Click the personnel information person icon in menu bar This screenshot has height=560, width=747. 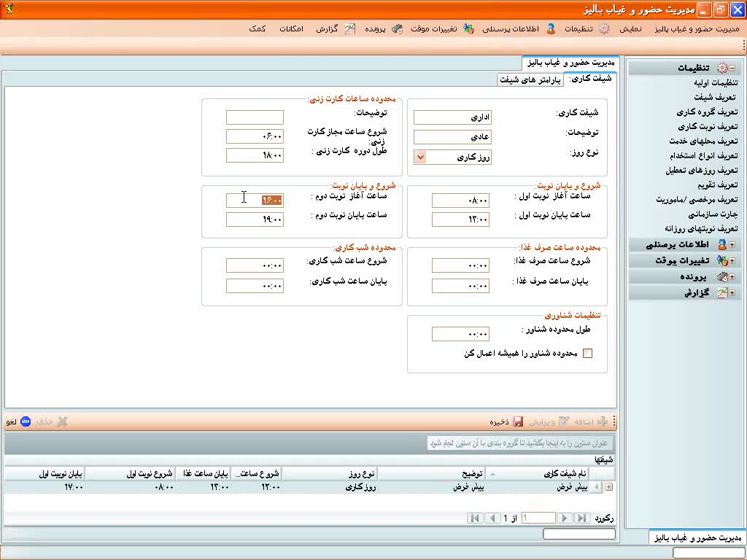[x=551, y=29]
